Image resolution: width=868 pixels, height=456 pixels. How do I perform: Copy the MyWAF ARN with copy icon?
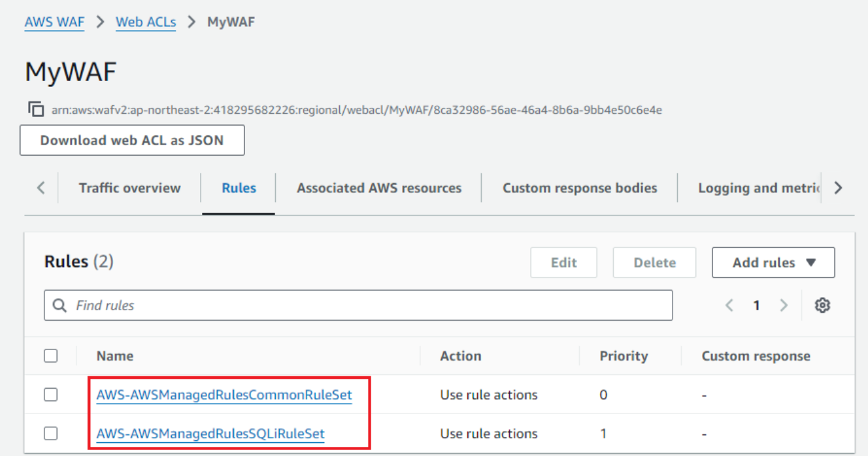point(36,109)
